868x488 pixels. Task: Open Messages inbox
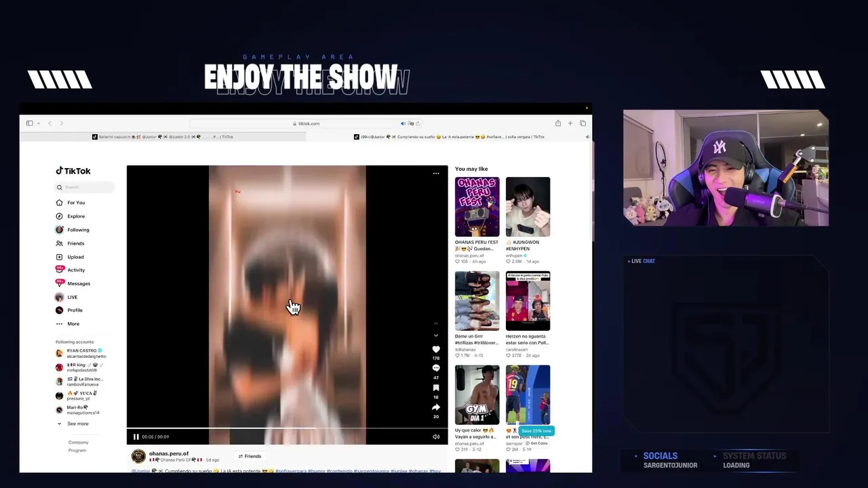(73, 283)
